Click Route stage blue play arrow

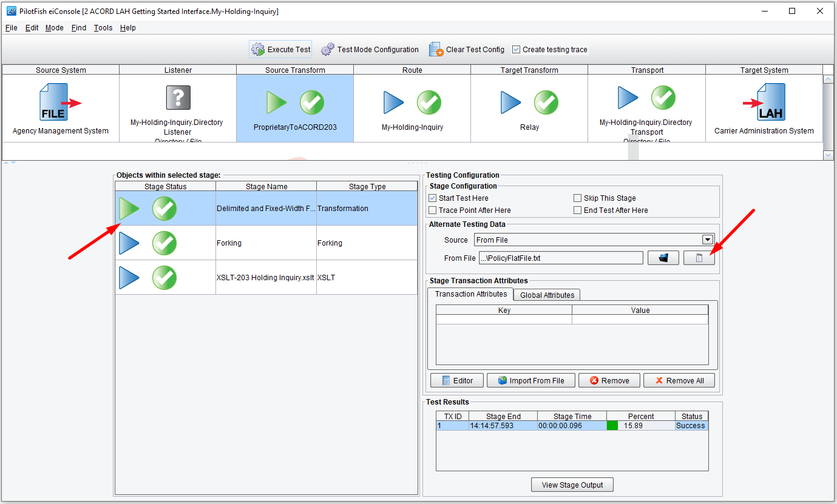[394, 102]
